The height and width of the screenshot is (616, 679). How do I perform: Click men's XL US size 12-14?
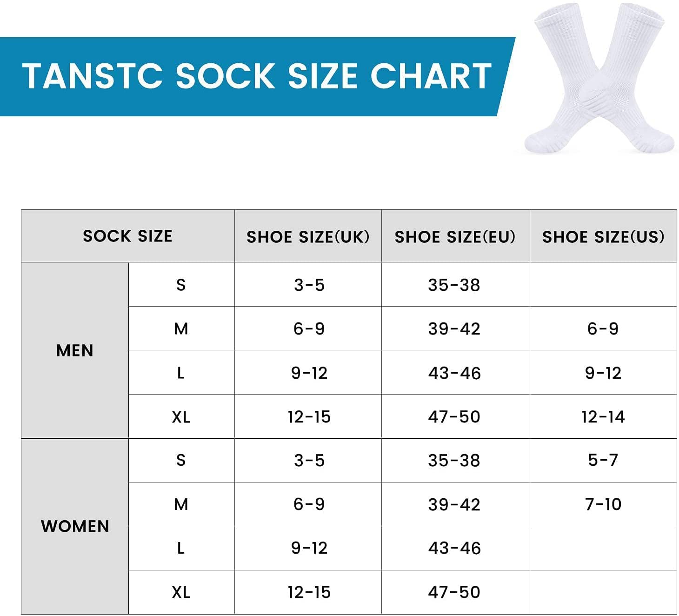pos(603,417)
